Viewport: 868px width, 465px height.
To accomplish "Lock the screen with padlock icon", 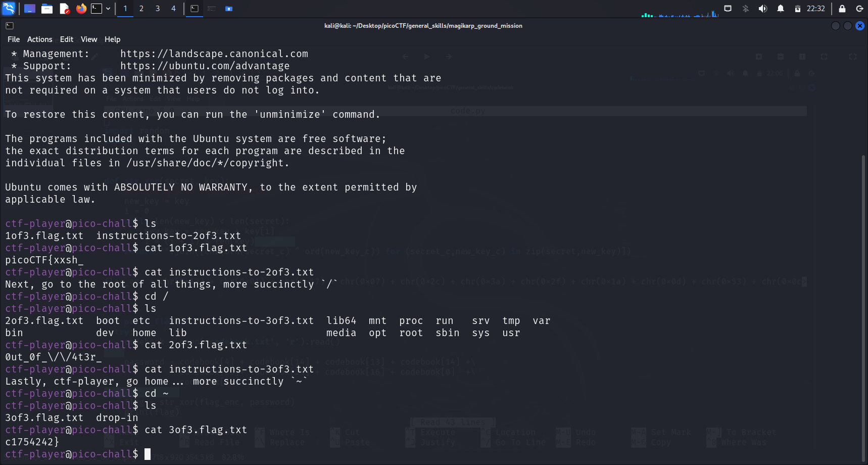I will pyautogui.click(x=842, y=9).
